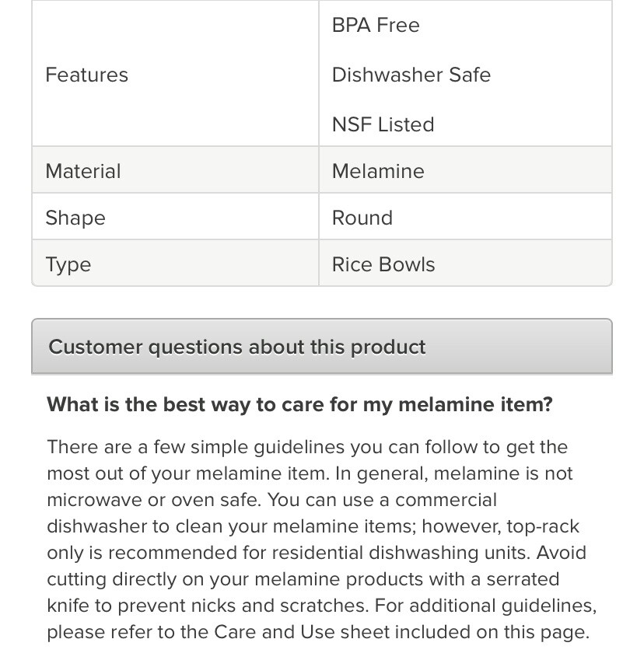
Task: Click the Melamine material value
Action: (378, 171)
